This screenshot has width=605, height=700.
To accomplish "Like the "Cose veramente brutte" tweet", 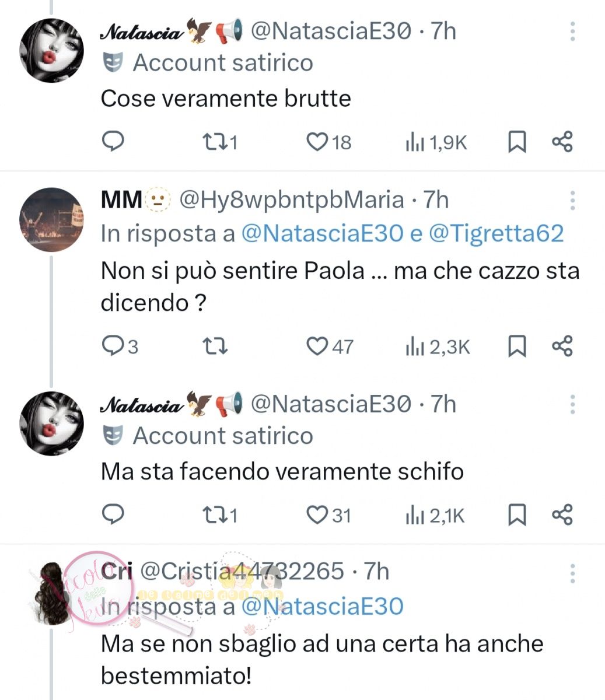I will tap(318, 142).
